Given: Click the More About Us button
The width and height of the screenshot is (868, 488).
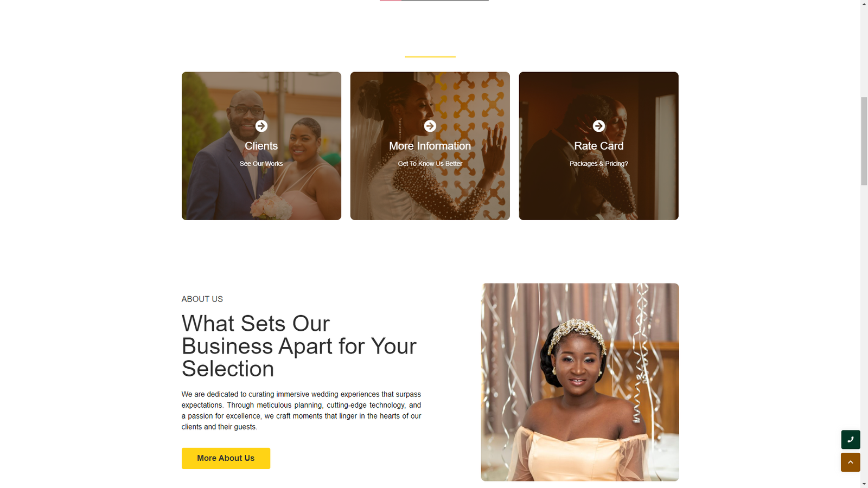Looking at the screenshot, I should (226, 458).
